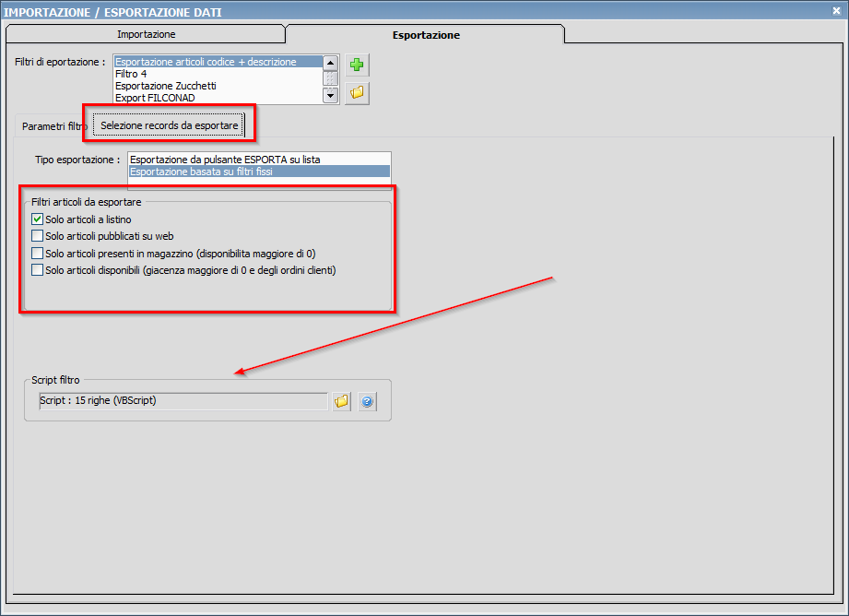Close the Importazione / Esportazione Dati window
The width and height of the screenshot is (849, 616).
pos(836,11)
